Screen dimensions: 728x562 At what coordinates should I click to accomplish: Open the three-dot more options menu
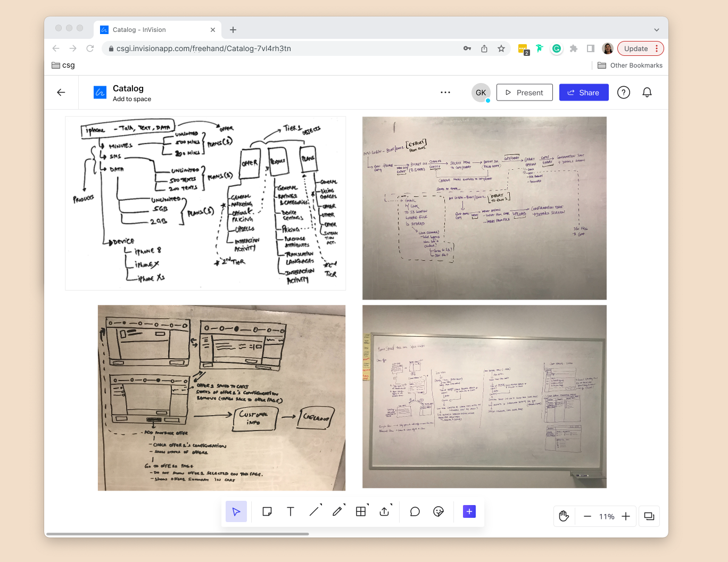(445, 93)
